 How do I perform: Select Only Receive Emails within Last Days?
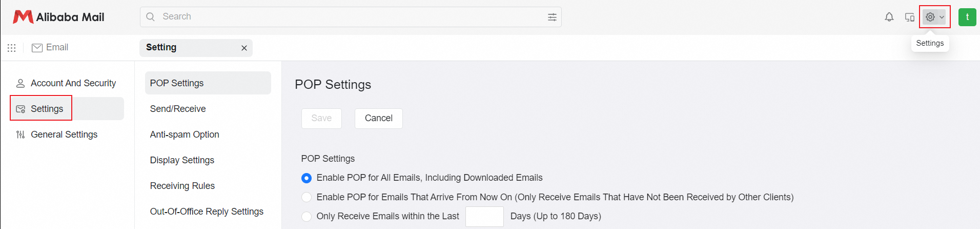pos(307,216)
